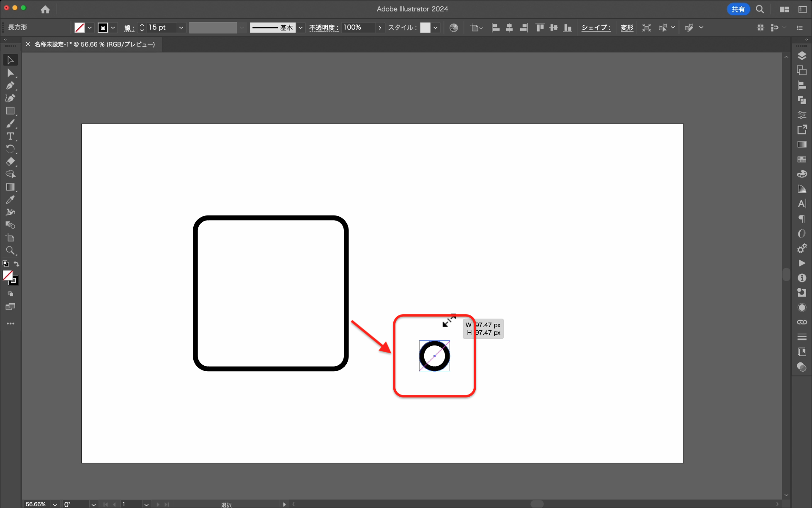
Task: Open the シェイプ shape options link
Action: (596, 28)
